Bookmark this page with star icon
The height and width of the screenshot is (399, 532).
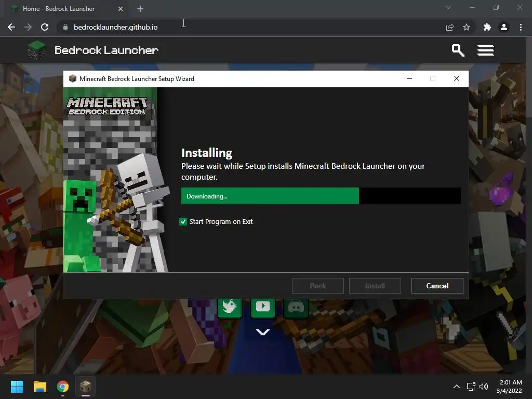click(467, 27)
